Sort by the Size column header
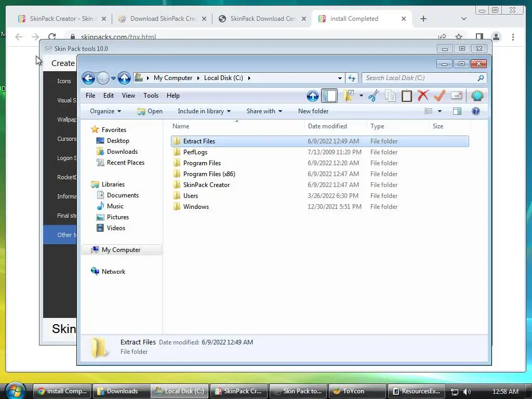The height and width of the screenshot is (399, 532). pyautogui.click(x=450, y=126)
